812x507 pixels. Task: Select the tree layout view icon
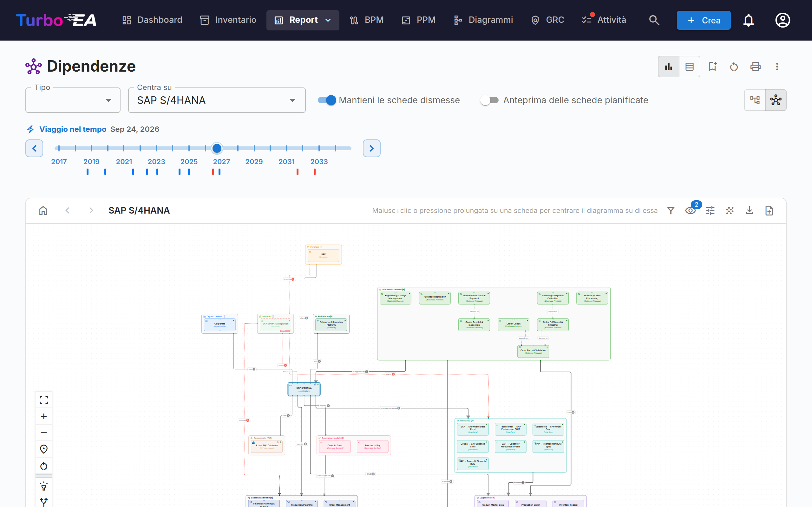pyautogui.click(x=755, y=100)
